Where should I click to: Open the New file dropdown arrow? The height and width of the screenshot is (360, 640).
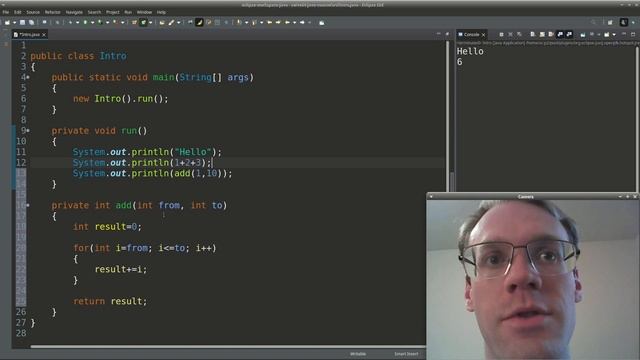click(14, 22)
